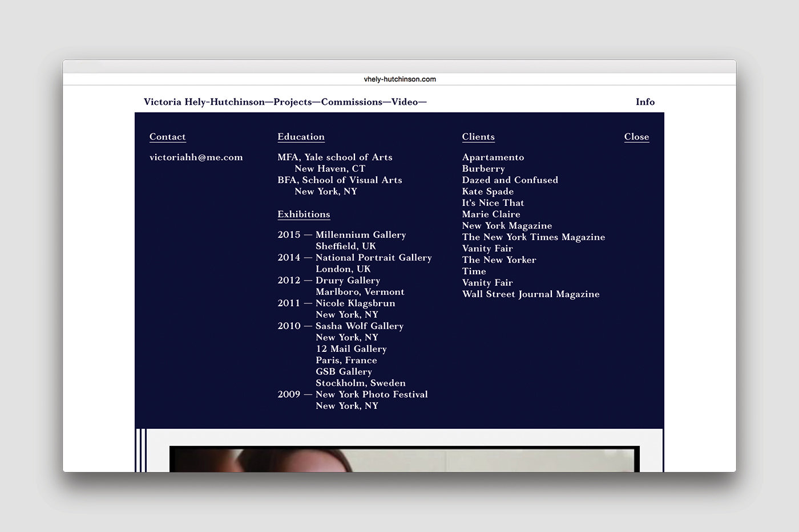Click the 2015 Millennium Gallery entry
The image size is (799, 532).
pyautogui.click(x=342, y=235)
